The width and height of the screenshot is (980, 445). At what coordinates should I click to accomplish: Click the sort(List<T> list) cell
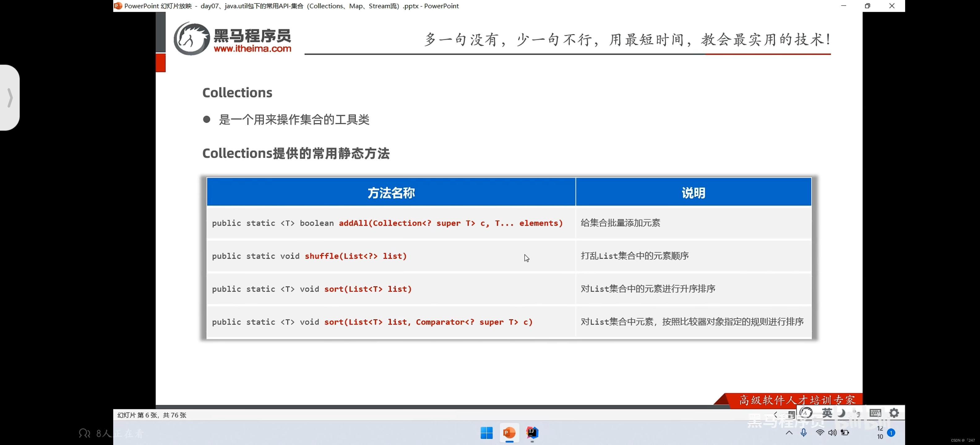pyautogui.click(x=391, y=289)
